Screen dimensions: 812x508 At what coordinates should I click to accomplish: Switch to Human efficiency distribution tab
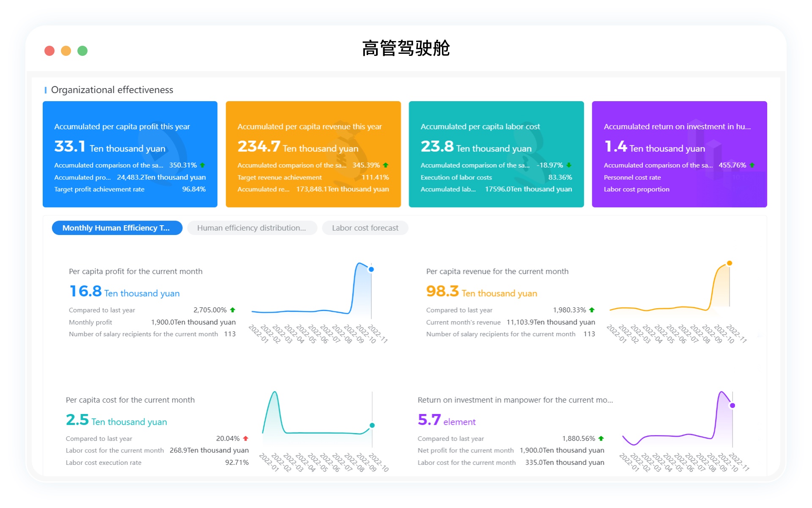coord(252,228)
